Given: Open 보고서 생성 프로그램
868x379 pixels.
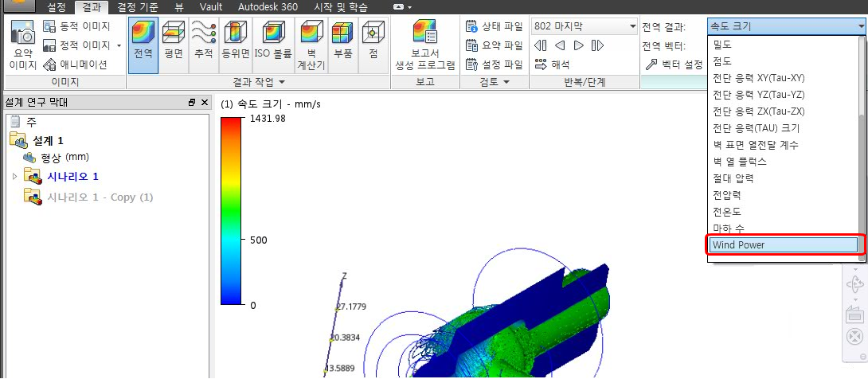Looking at the screenshot, I should [425, 45].
